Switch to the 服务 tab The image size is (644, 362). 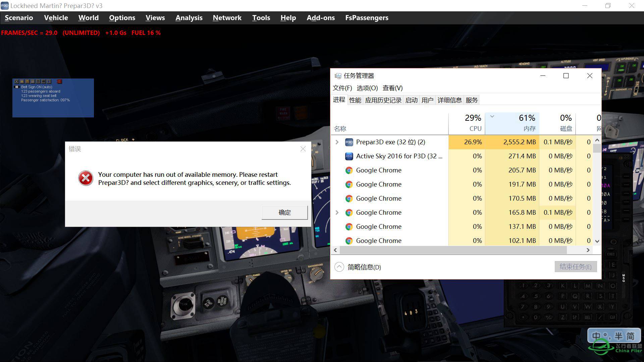point(472,100)
